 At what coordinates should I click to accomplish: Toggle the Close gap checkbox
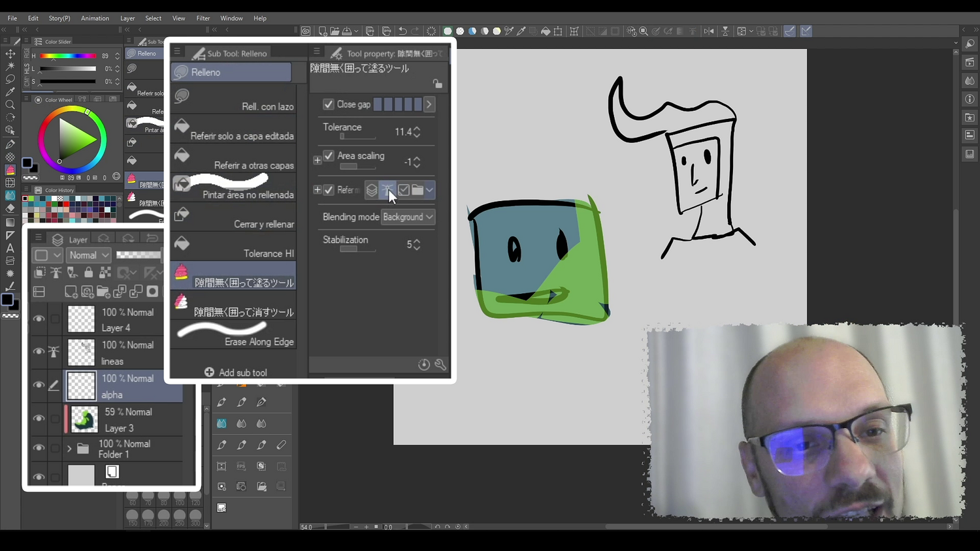coord(329,104)
